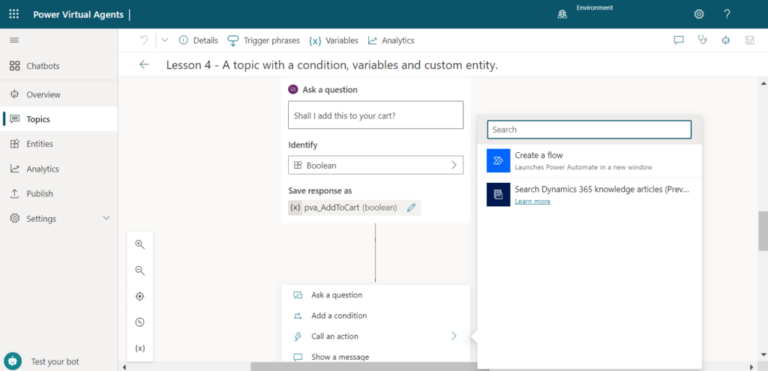Click the Dynamics 365 articles icon
Viewport: 768px width, 371px height.
coord(499,195)
